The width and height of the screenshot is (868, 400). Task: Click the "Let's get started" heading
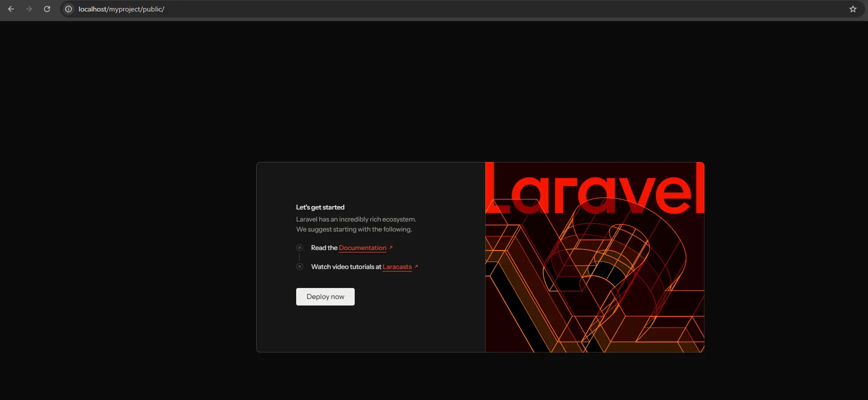tap(320, 207)
